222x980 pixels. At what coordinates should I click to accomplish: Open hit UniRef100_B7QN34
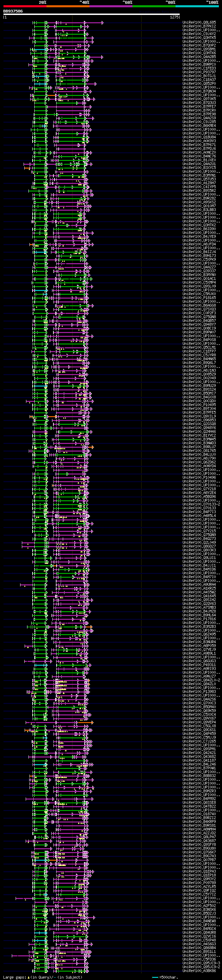(199, 91)
